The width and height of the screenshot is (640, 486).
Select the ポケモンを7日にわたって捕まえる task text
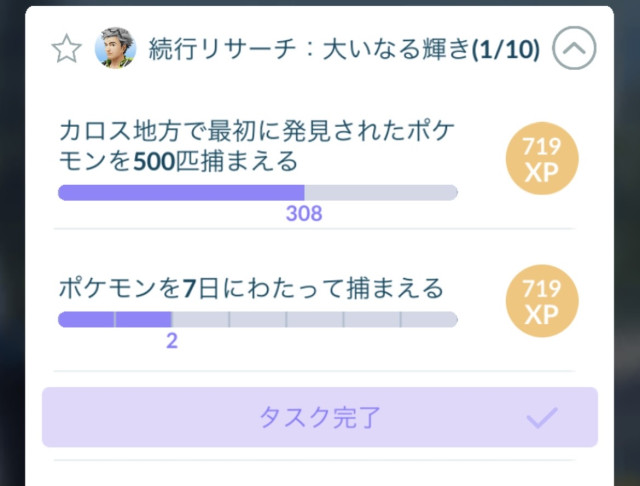(x=250, y=289)
